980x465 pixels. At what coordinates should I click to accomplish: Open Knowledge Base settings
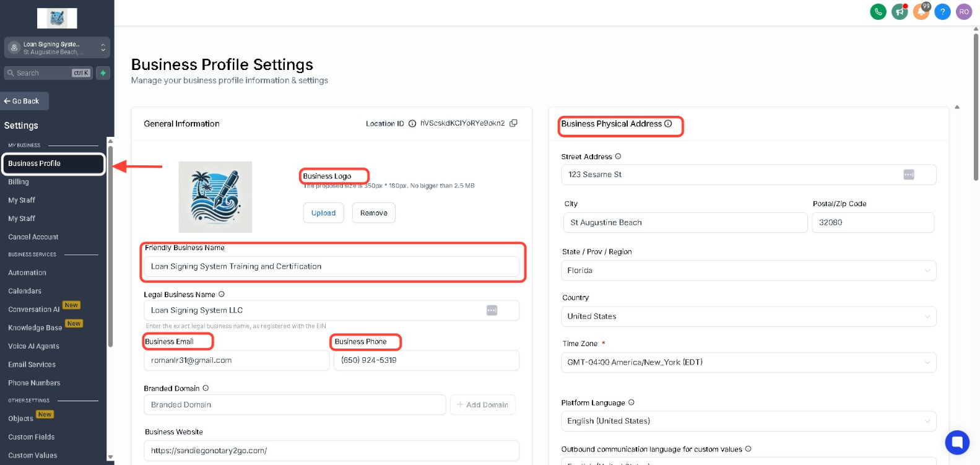point(35,328)
